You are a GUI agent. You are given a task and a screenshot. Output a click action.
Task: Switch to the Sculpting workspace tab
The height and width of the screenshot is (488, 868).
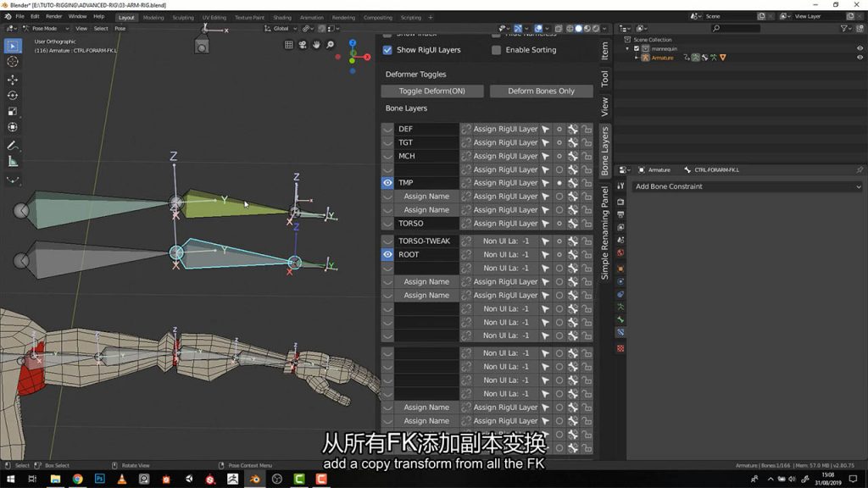click(x=183, y=17)
